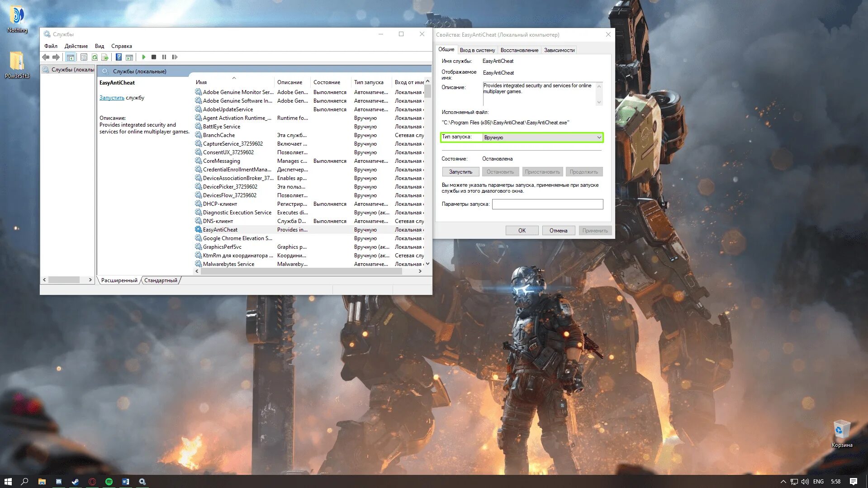Toggle the action pane toolbar icon
The width and height of the screenshot is (868, 488).
coord(129,57)
